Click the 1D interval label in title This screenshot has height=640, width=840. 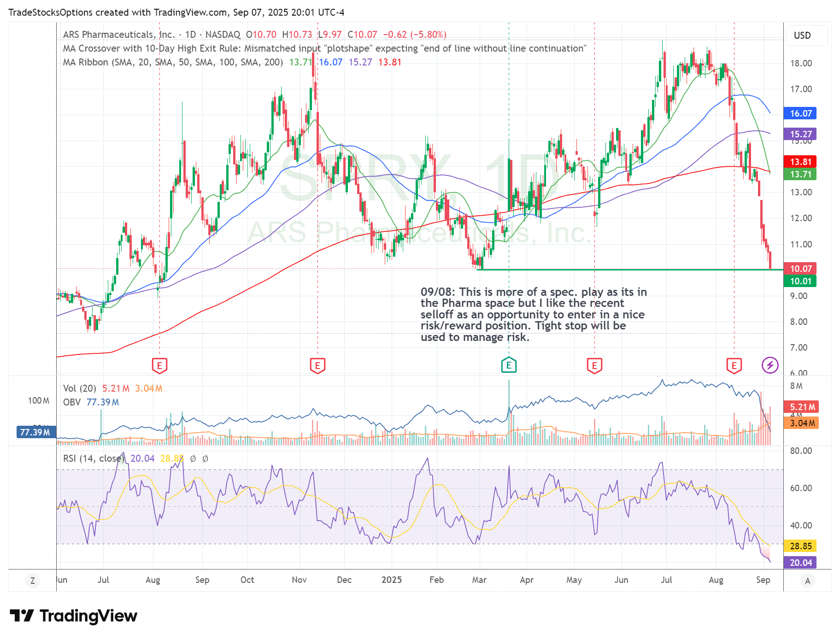click(x=190, y=35)
